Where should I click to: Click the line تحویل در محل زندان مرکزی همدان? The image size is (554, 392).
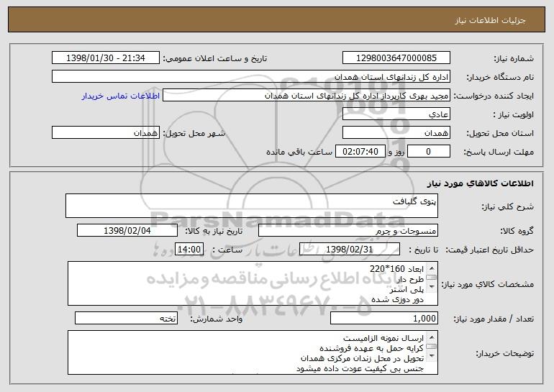click(362, 358)
